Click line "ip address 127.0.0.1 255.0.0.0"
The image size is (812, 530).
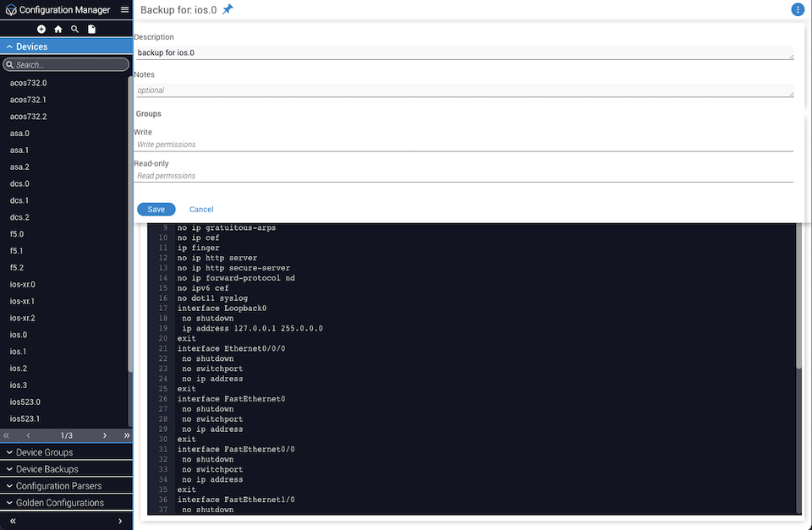(x=252, y=328)
